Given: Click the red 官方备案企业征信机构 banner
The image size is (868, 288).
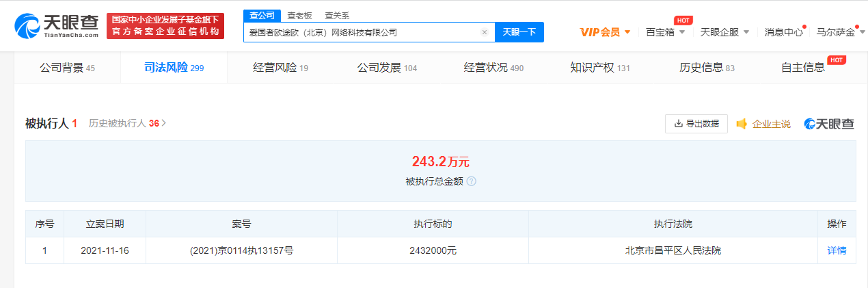Looking at the screenshot, I should (165, 25).
